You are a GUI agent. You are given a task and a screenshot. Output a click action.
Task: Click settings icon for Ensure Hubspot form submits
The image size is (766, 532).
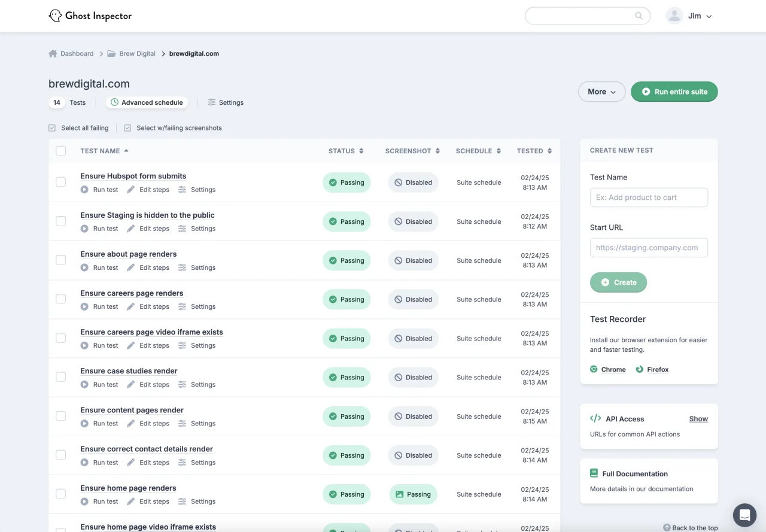tap(182, 190)
